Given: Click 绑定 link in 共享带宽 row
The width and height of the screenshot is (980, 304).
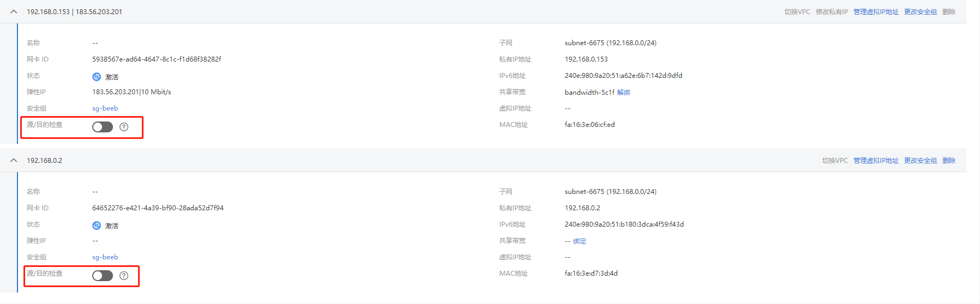Looking at the screenshot, I should coord(579,241).
